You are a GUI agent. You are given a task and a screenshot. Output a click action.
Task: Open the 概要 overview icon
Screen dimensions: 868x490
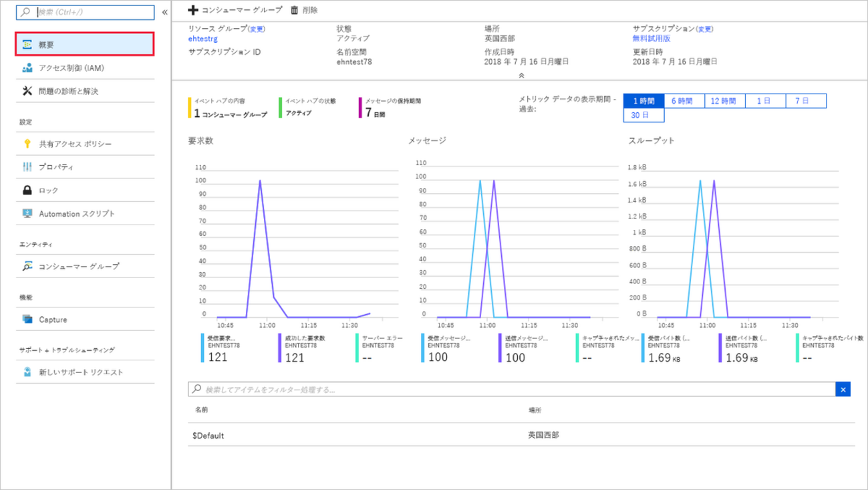point(27,44)
